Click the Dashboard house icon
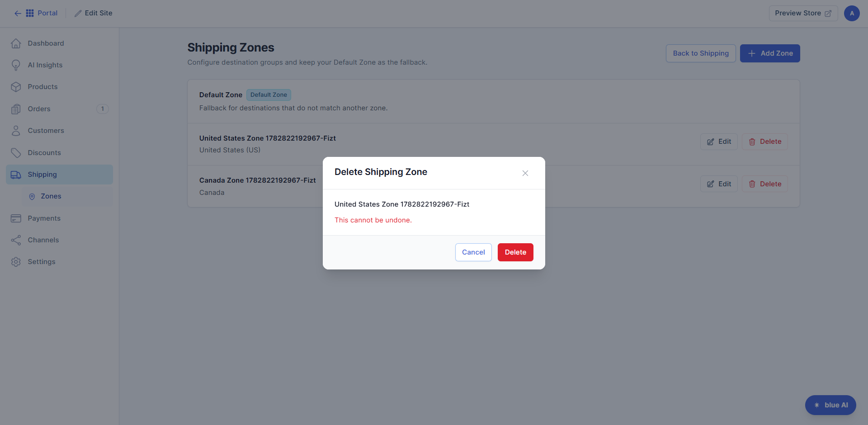This screenshot has width=868, height=425. (16, 43)
